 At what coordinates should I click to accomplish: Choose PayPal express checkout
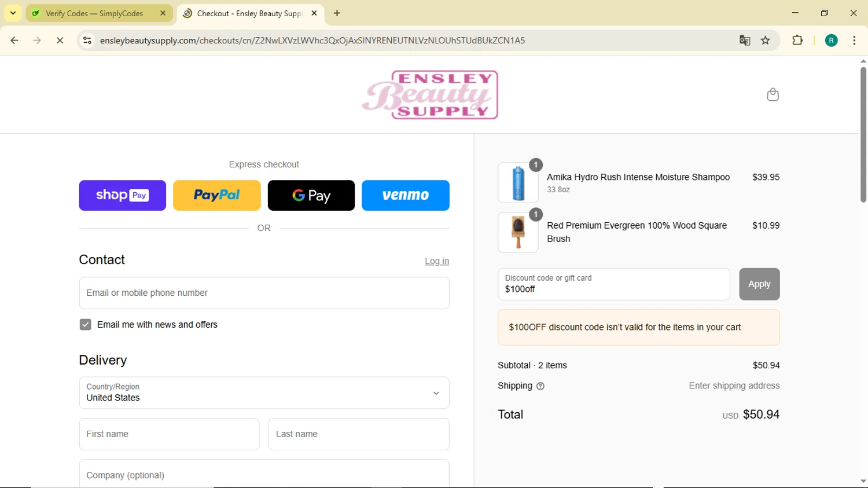(217, 195)
